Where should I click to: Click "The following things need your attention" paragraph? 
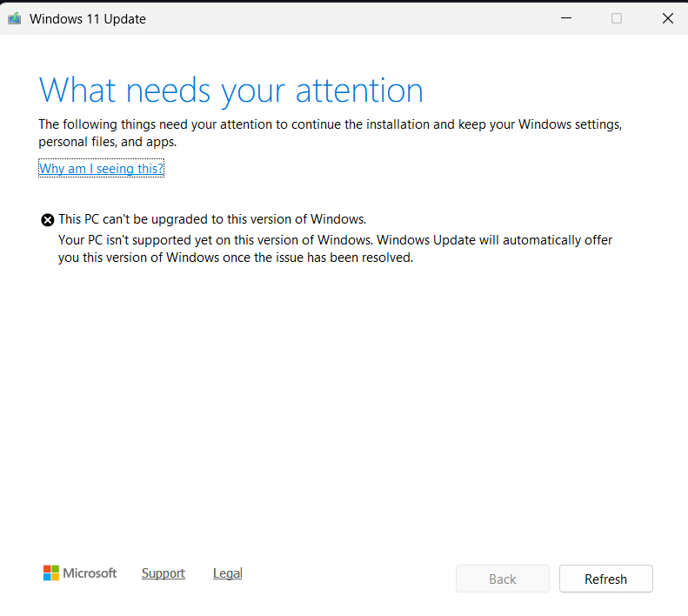330,133
